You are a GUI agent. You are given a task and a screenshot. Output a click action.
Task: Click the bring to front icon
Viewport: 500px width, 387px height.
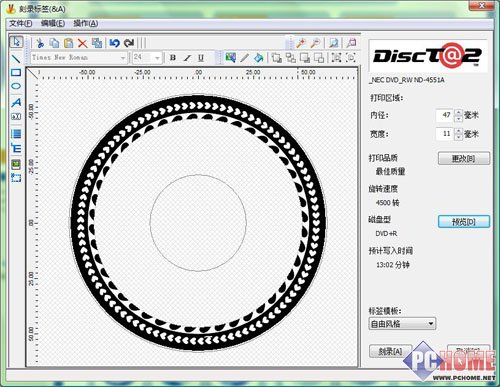276,58
